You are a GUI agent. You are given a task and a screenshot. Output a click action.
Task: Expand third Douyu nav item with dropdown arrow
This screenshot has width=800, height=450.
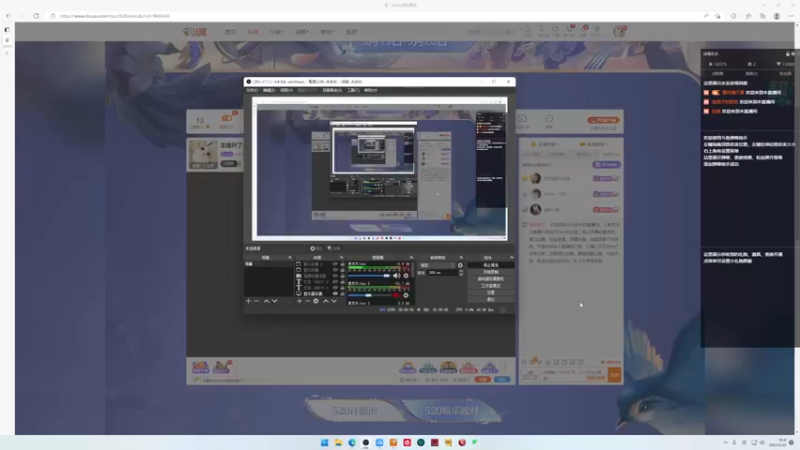[276, 32]
